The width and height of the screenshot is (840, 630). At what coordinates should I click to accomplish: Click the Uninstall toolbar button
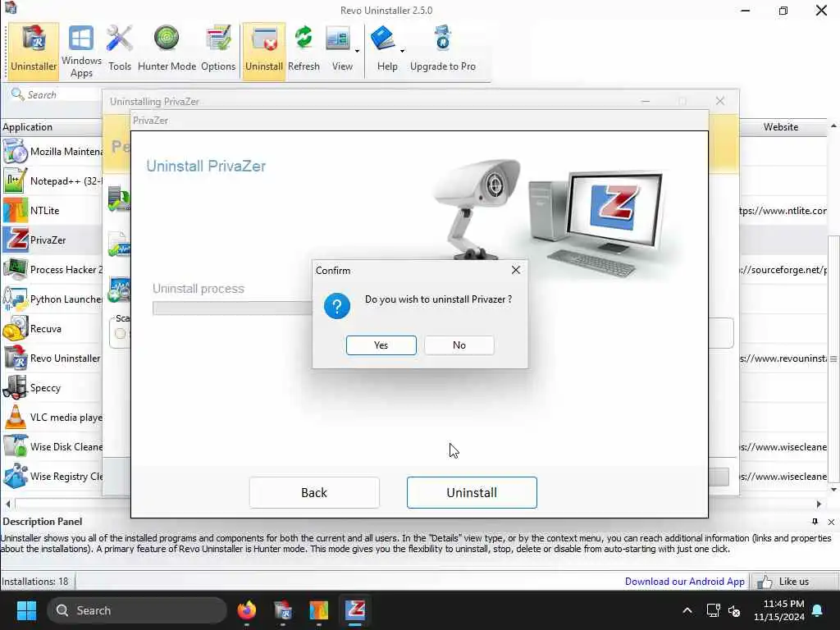263,50
